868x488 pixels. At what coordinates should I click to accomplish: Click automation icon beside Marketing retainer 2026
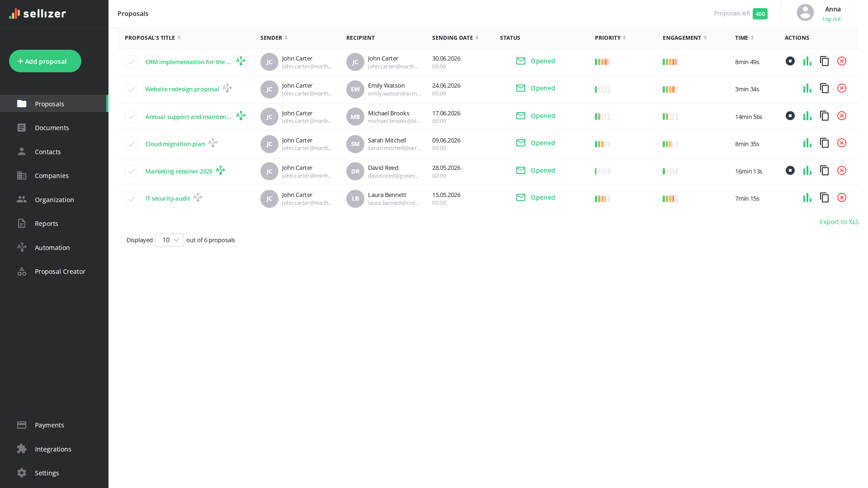point(220,170)
